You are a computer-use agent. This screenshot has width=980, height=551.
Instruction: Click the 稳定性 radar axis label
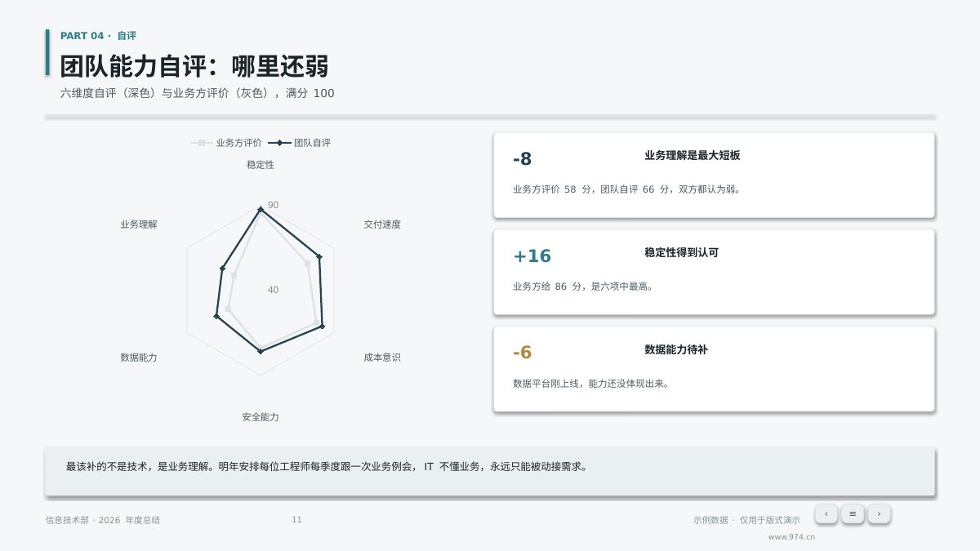coord(261,165)
